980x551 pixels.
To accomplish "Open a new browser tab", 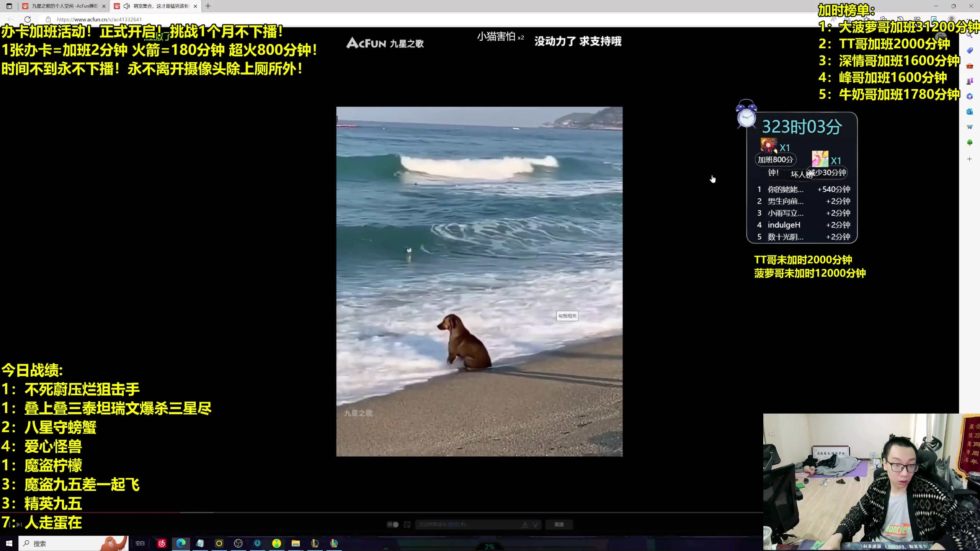I will click(x=208, y=6).
